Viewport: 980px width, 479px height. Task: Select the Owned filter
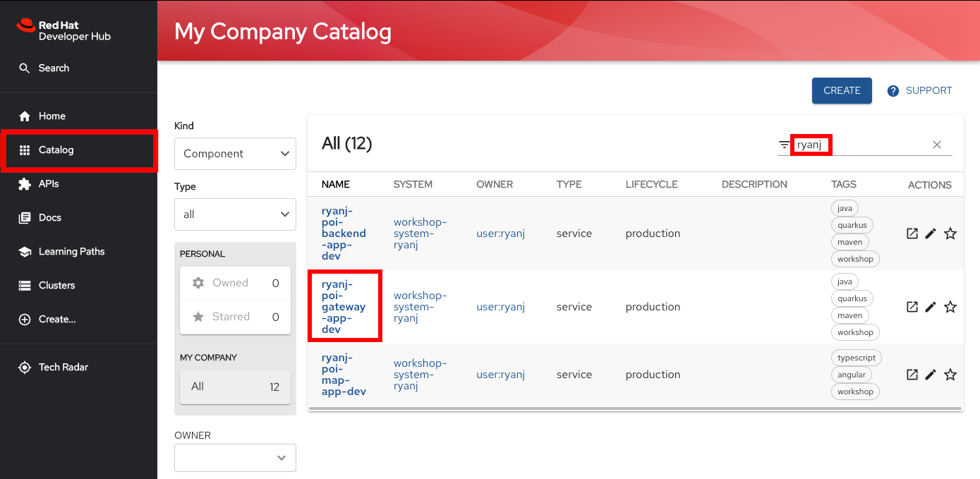click(235, 283)
